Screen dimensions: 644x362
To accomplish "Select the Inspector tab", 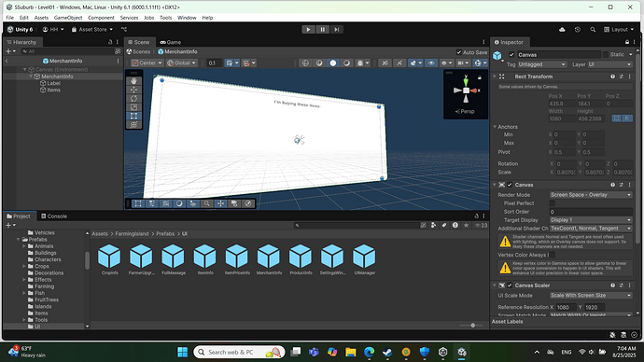I will 509,42.
